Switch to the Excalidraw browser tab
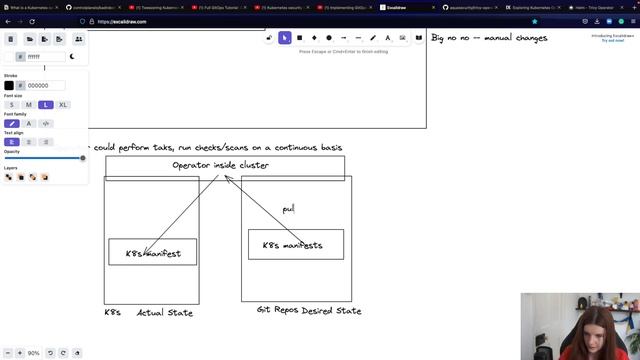This screenshot has width=640, height=360. pyautogui.click(x=408, y=7)
